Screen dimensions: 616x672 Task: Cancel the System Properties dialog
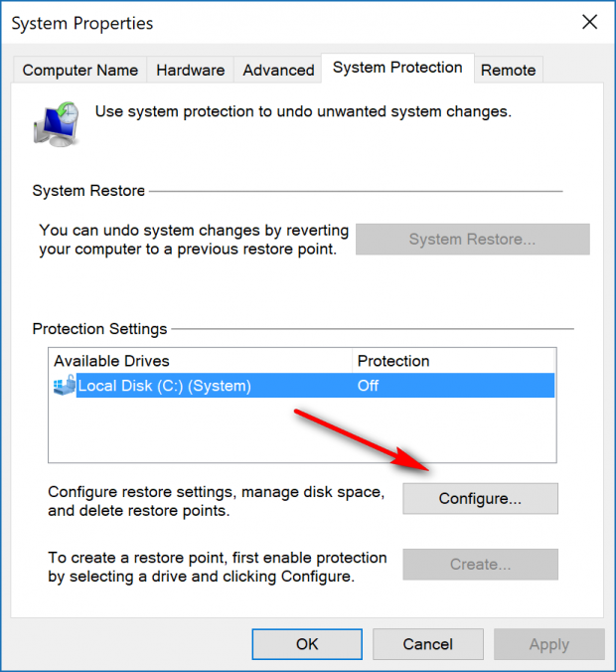coord(427,644)
